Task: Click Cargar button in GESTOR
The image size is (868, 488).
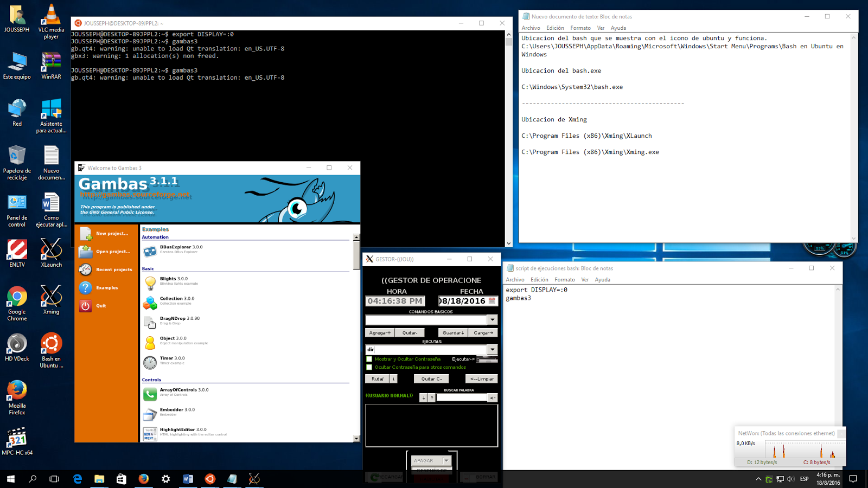Action: point(483,333)
